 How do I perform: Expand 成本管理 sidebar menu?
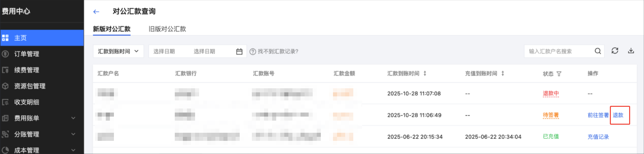pyautogui.click(x=73, y=150)
